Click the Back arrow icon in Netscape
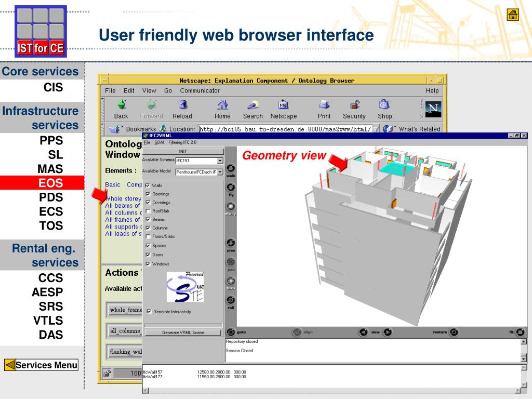Viewport: 532px width, 399px height. (121, 104)
